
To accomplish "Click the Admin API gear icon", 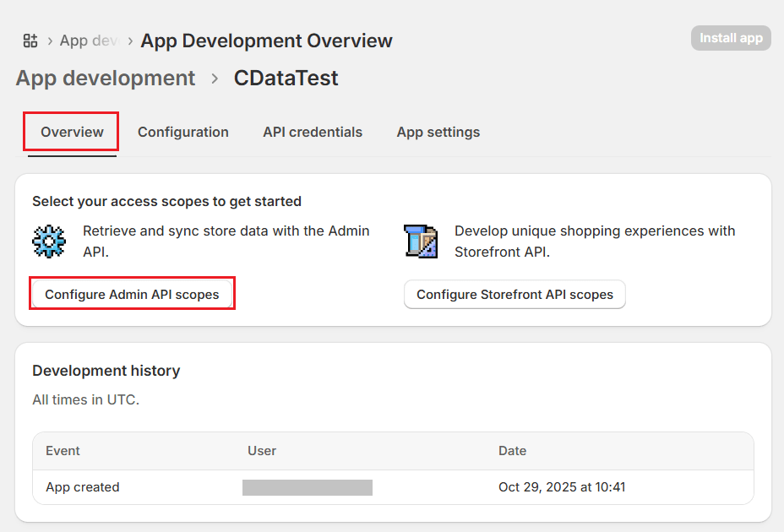I will (x=48, y=241).
